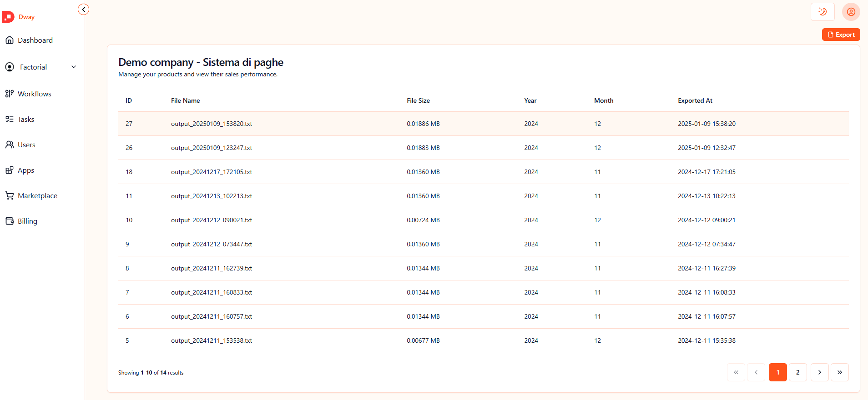Open the user profile avatar menu

click(851, 12)
